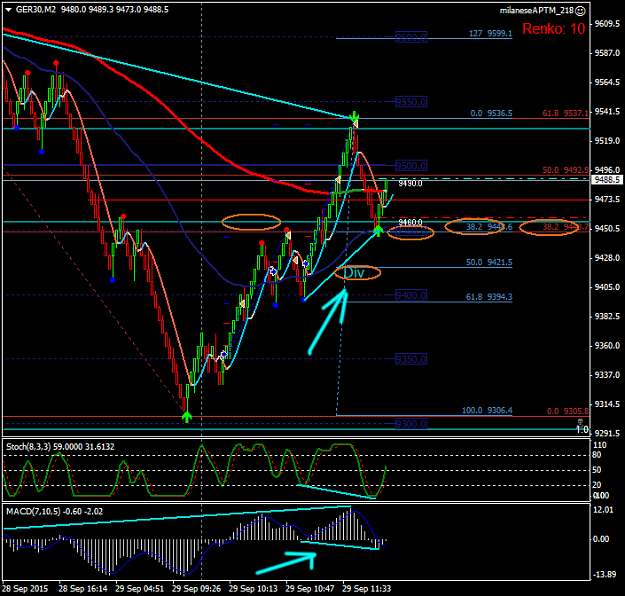Select the Fibonacci 127 9599.1 level label
Image resolution: width=625 pixels, height=596 pixels.
point(491,33)
